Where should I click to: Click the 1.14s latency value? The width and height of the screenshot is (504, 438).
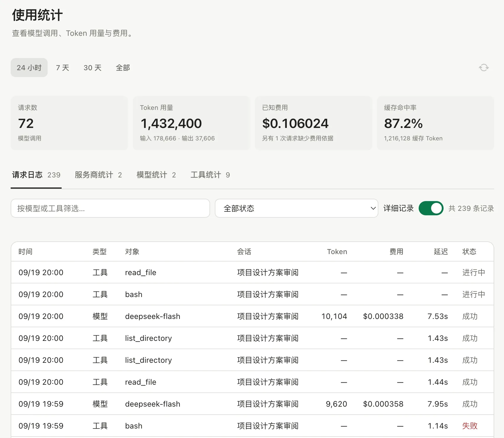tap(438, 426)
